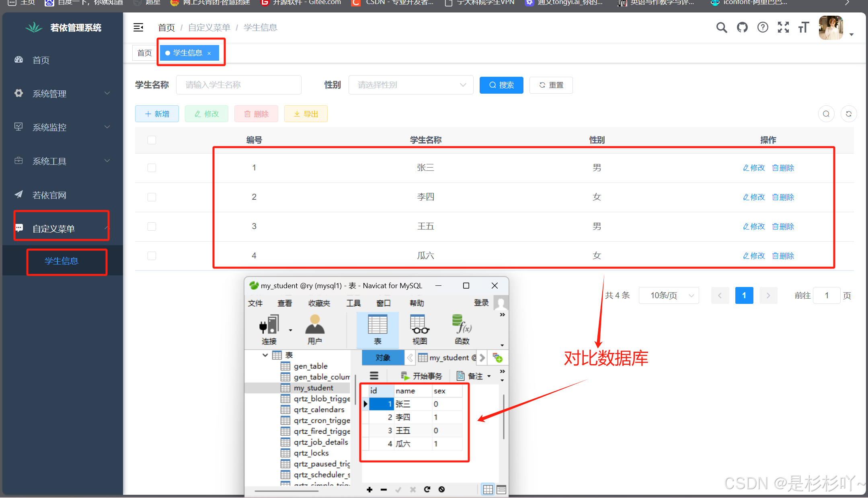Image resolution: width=868 pixels, height=498 pixels.
Task: Open the 10条/页 page size dropdown
Action: tap(669, 296)
